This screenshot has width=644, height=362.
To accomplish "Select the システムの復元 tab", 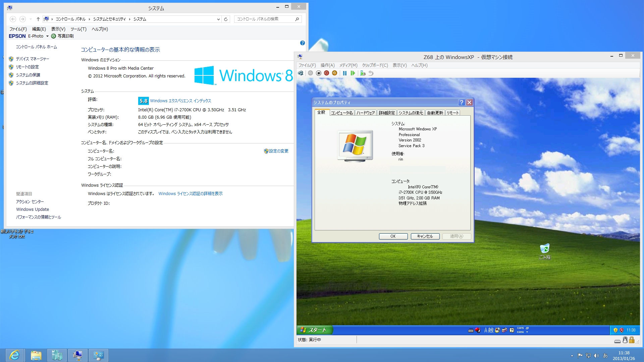I will pyautogui.click(x=411, y=113).
